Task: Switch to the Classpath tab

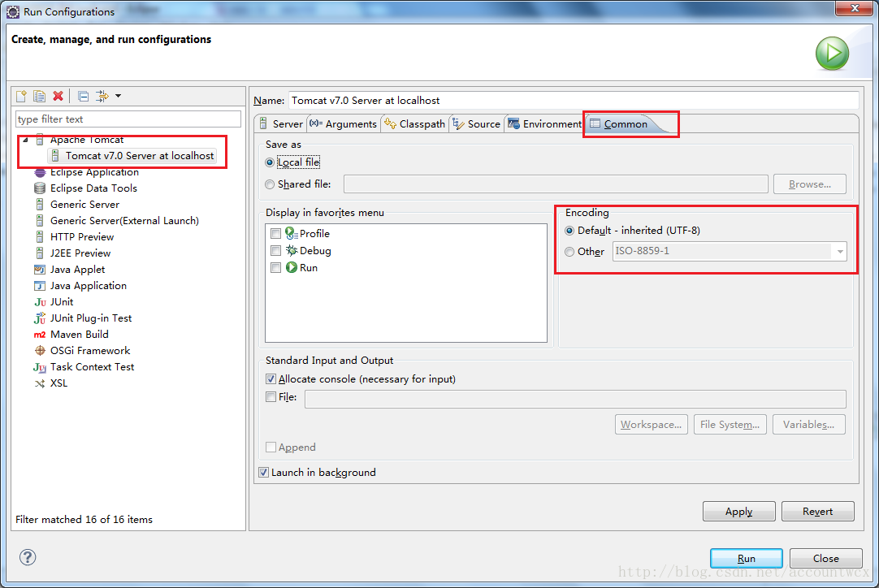Action: (415, 124)
